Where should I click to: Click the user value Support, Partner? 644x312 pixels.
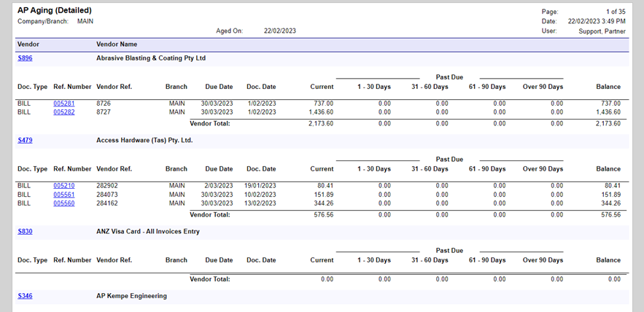point(602,31)
